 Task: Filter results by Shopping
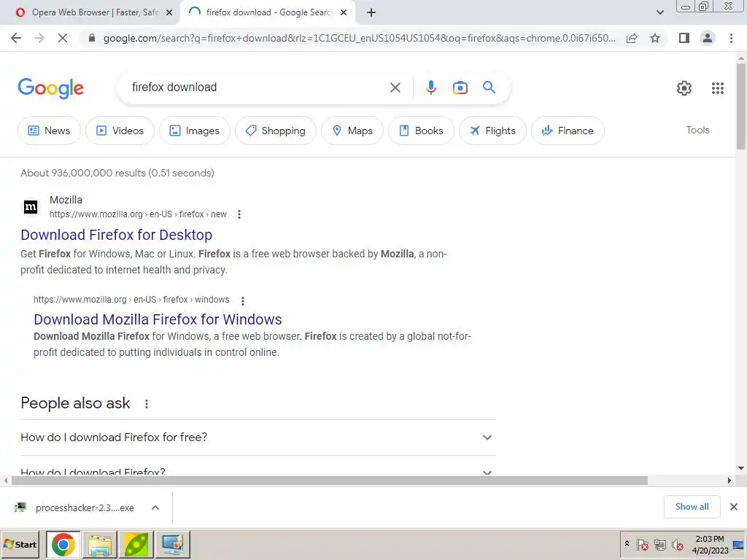tap(275, 131)
